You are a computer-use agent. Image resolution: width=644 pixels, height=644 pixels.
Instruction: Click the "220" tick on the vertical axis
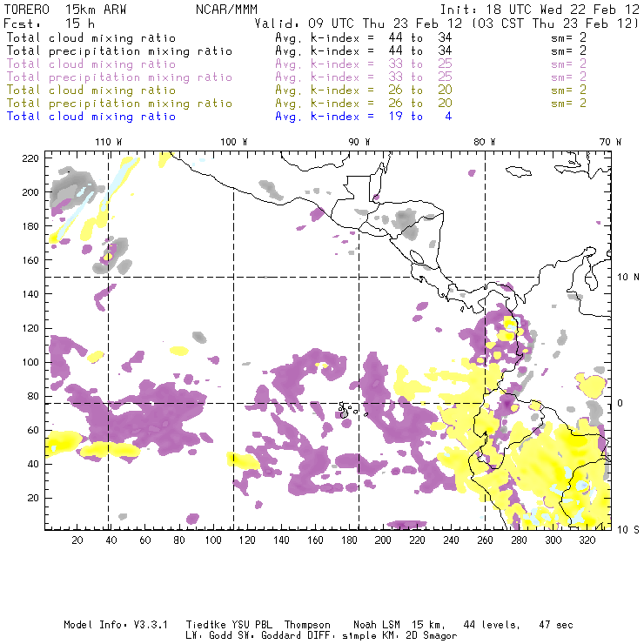tap(30, 158)
